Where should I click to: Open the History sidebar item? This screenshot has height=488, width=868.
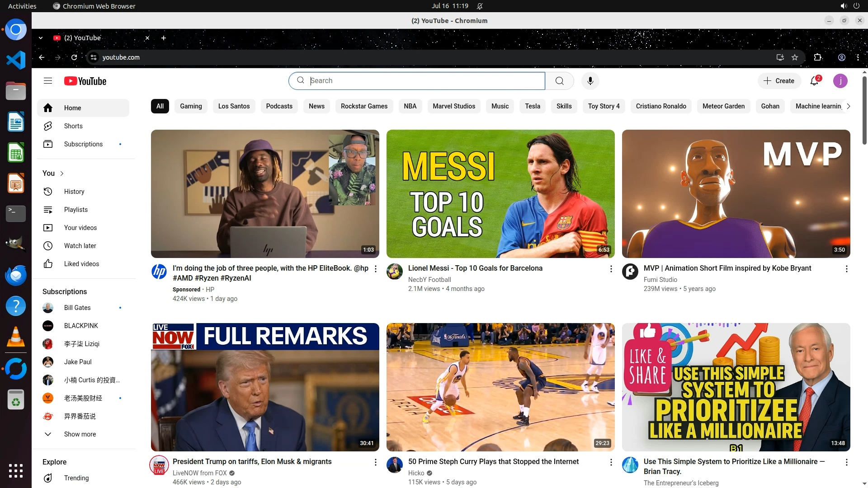click(74, 192)
